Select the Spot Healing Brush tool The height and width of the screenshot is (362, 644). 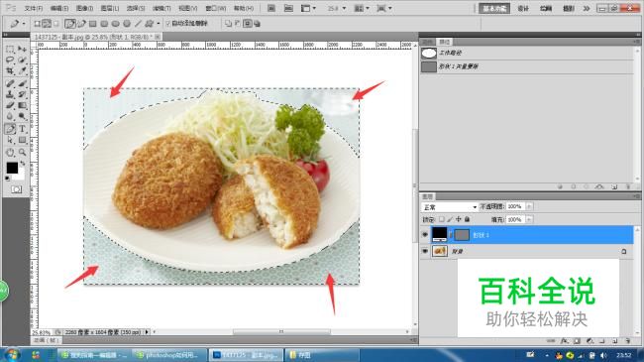(10, 83)
